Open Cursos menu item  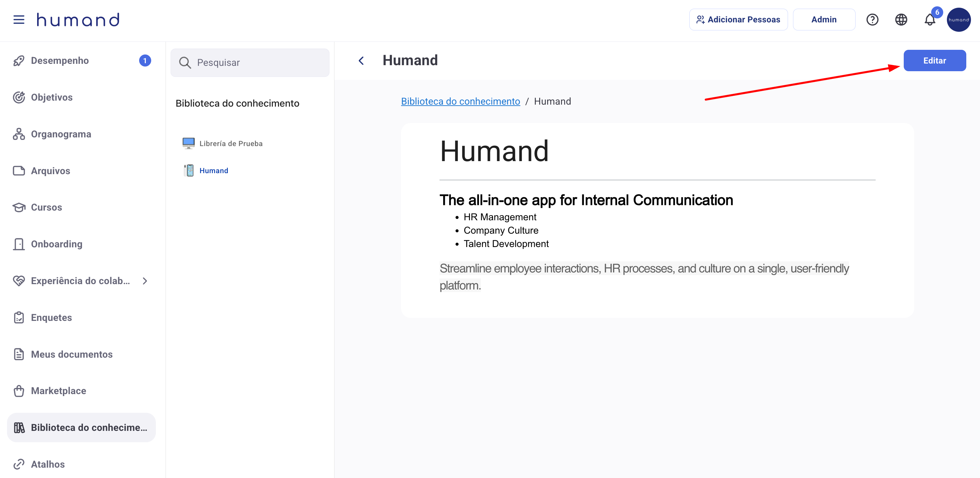(x=81, y=207)
